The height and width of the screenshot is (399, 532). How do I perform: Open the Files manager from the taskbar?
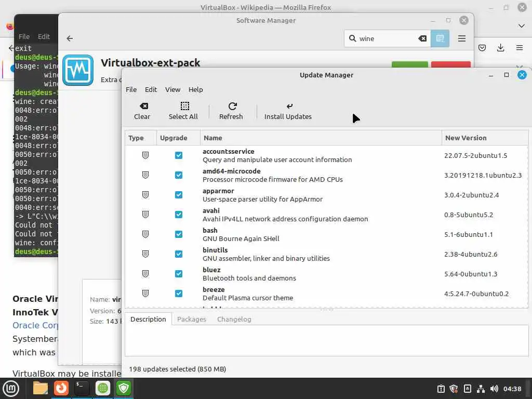click(x=41, y=388)
